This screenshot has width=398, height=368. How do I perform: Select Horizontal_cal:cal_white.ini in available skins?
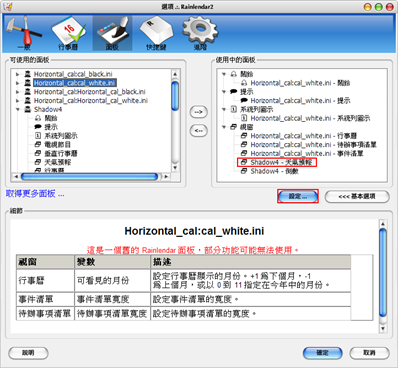75,83
